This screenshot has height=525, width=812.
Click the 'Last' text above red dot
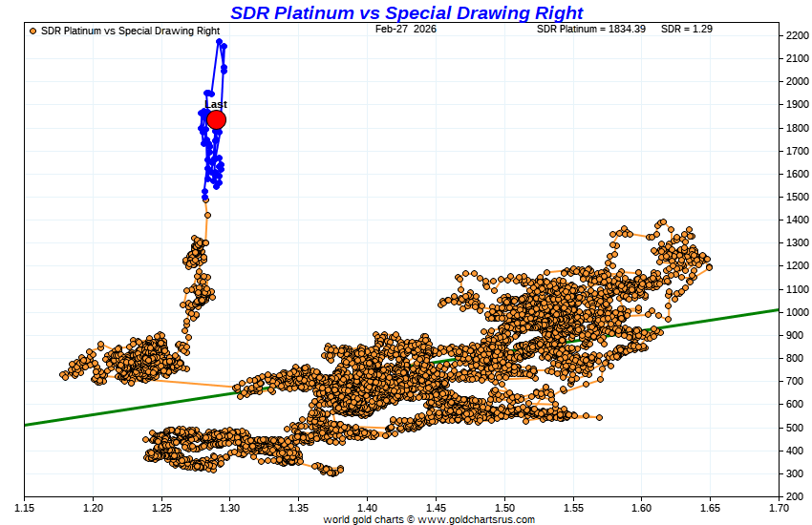(216, 104)
